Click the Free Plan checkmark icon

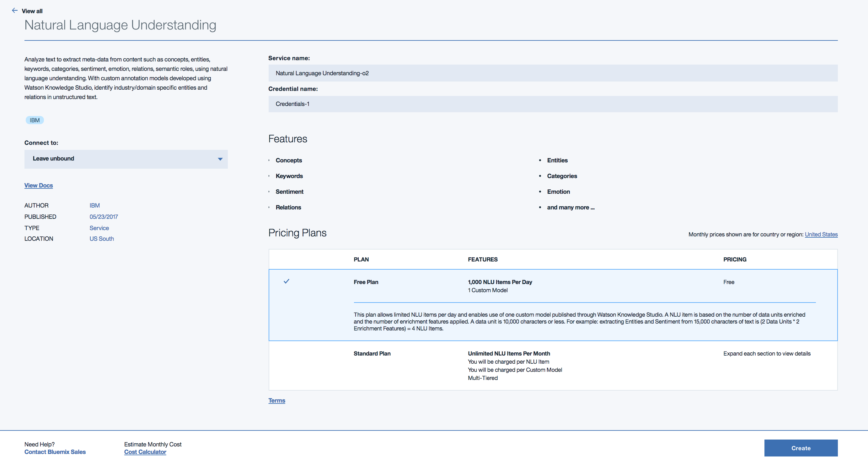click(286, 281)
